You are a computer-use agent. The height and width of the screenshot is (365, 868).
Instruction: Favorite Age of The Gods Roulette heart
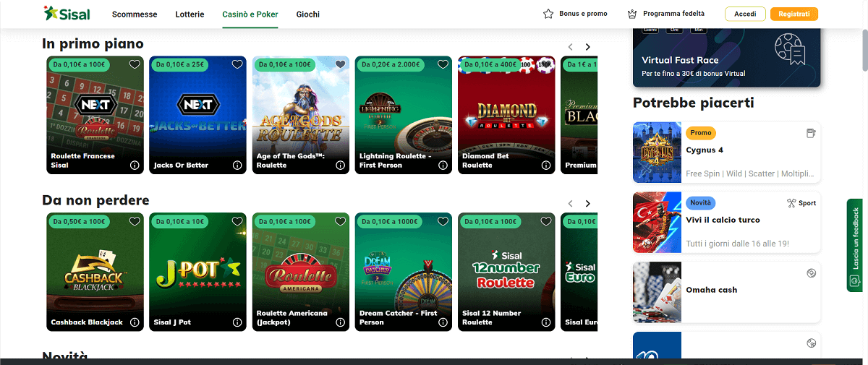[340, 64]
